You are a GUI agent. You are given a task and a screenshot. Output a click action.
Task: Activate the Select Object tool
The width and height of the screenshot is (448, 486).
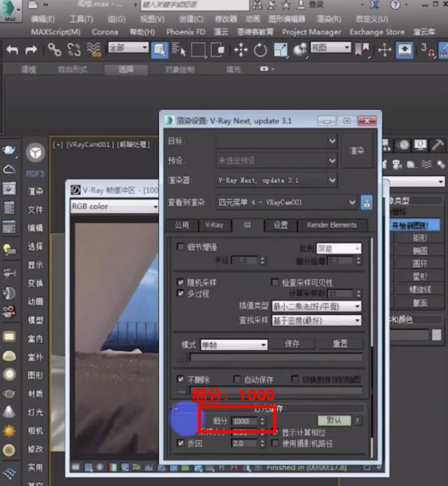click(160, 50)
